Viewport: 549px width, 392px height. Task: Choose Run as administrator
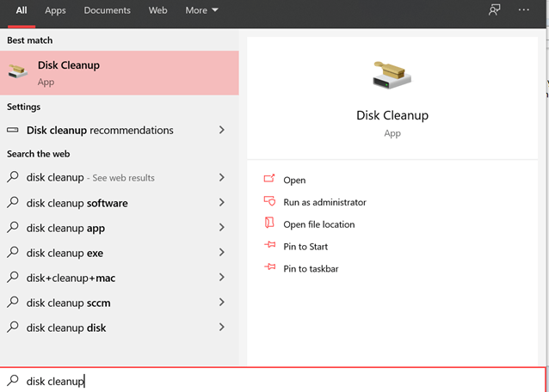point(325,202)
